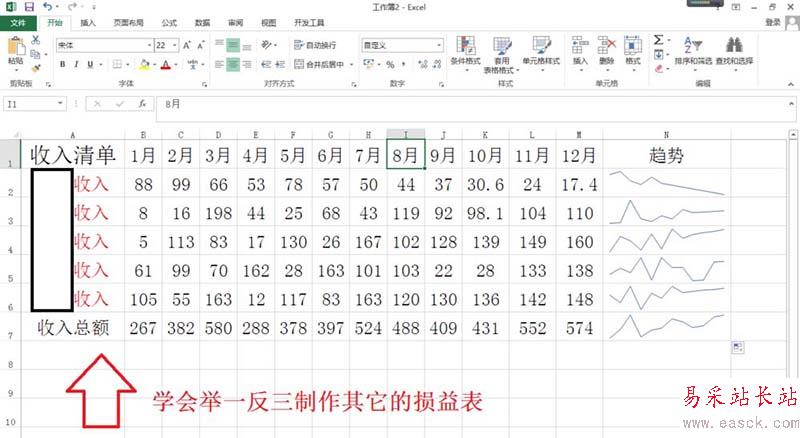This screenshot has height=438, width=800.
Task: Increase font size with the larger A icon
Action: click(187, 45)
